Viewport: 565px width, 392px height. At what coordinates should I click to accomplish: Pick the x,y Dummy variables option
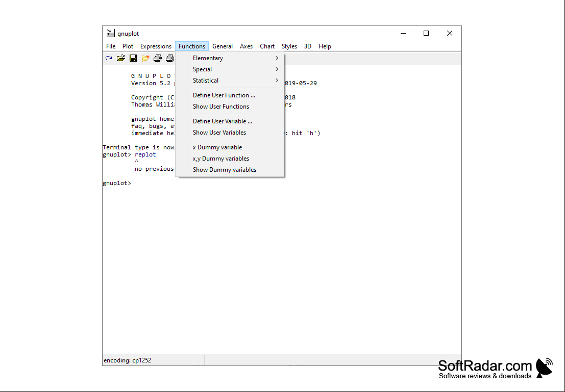click(230, 159)
